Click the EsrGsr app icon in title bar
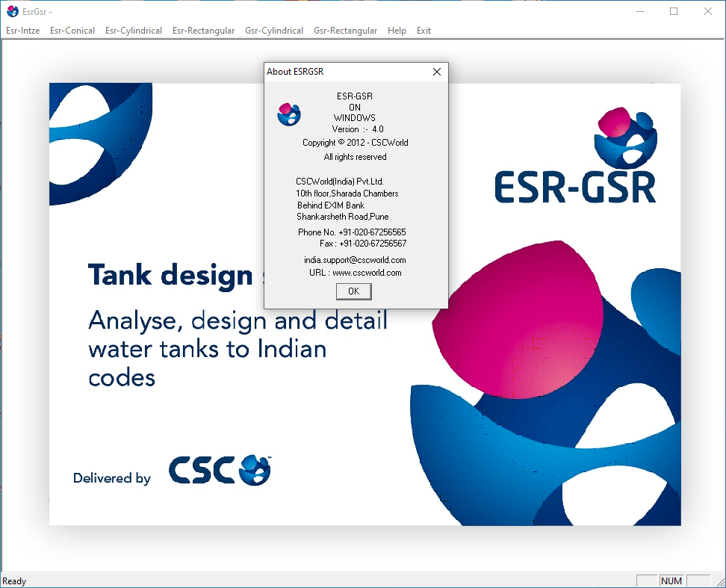Screen dimensions: 726x588 coord(13,11)
